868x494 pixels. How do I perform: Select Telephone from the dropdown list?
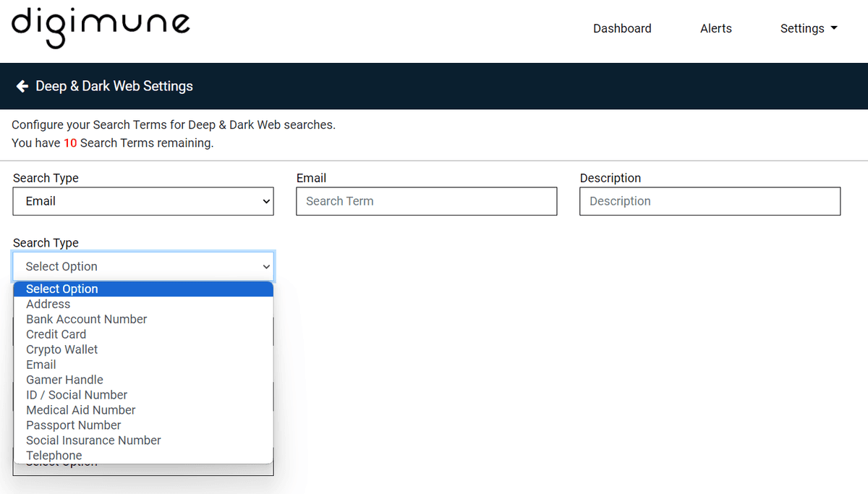coord(54,455)
